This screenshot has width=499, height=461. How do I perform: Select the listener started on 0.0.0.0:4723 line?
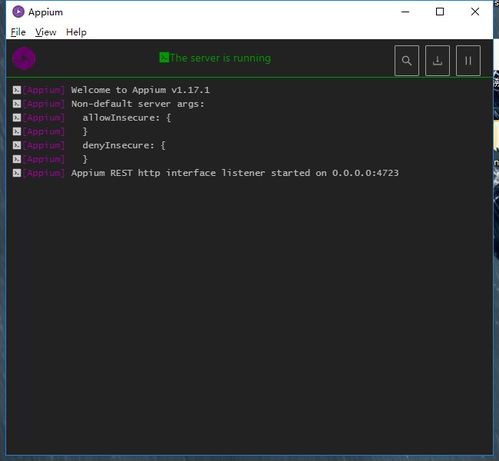[x=235, y=173]
